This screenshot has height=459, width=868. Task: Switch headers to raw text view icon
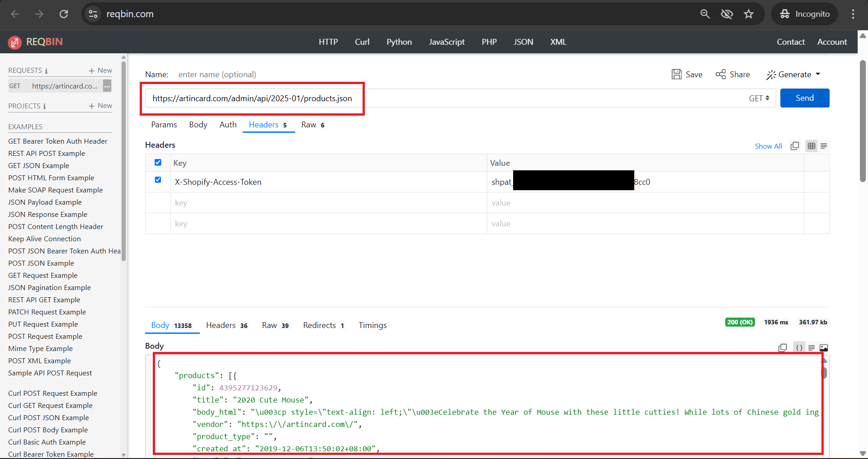coord(824,146)
